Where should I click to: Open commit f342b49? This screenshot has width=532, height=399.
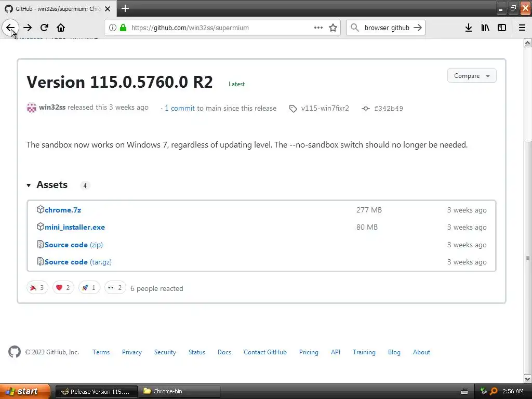coord(389,108)
